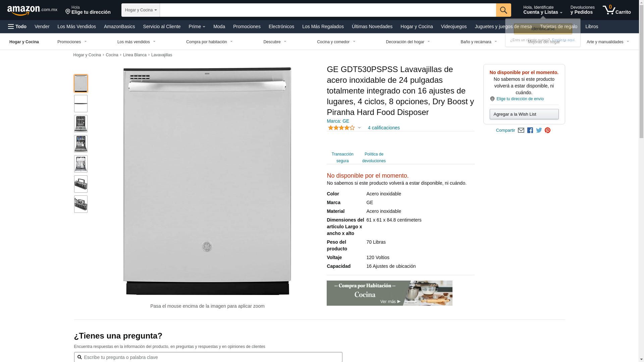Share product on Facebook icon

coord(530,130)
